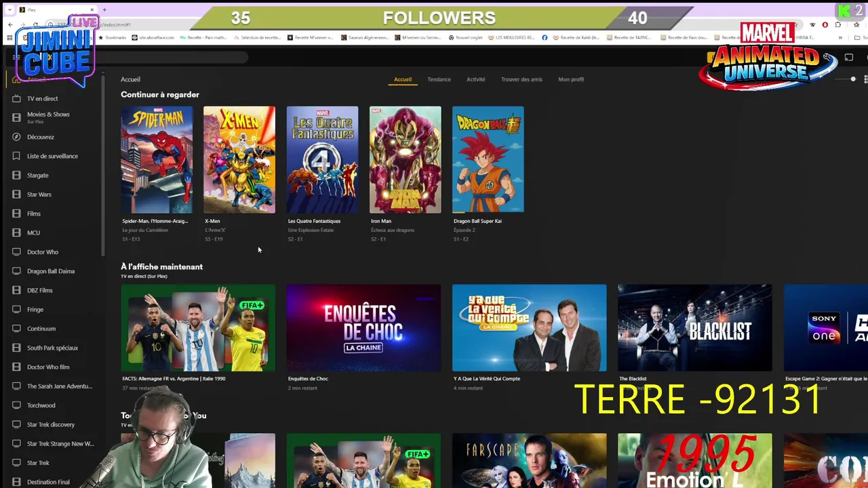Click the red O extension icon
Image resolution: width=868 pixels, height=488 pixels.
coord(825,25)
